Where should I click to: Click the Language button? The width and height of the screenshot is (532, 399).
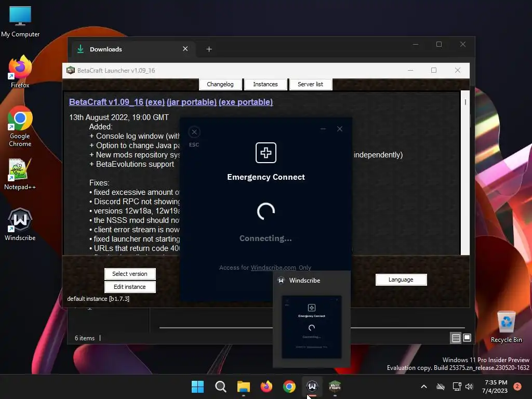point(401,280)
